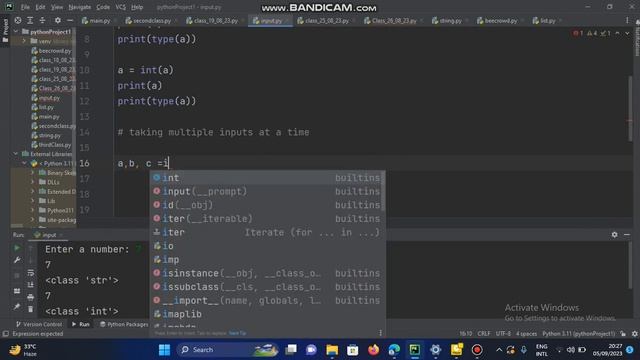Viewport: 640px width, 360px height.
Task: Open the Python Packages tool window
Action: pos(124,324)
